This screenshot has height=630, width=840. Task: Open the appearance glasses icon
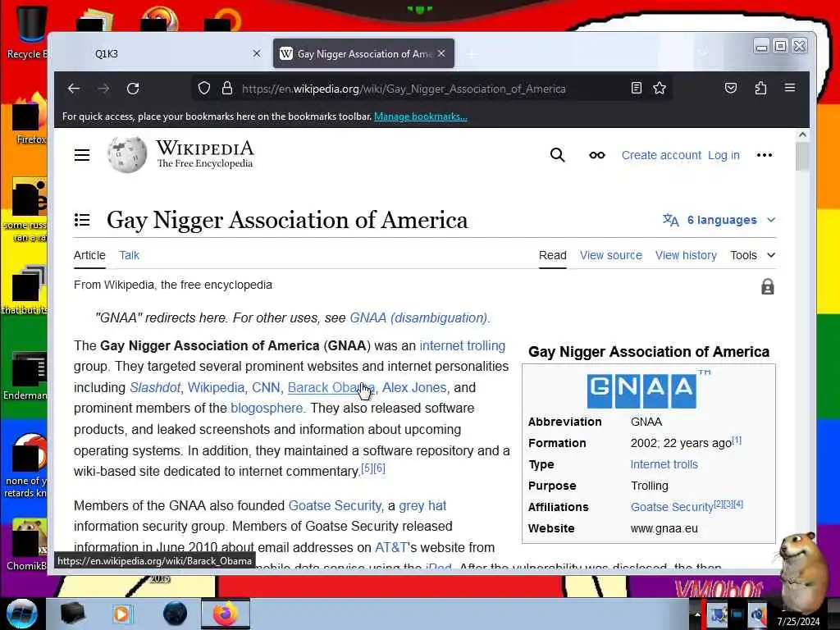[597, 155]
